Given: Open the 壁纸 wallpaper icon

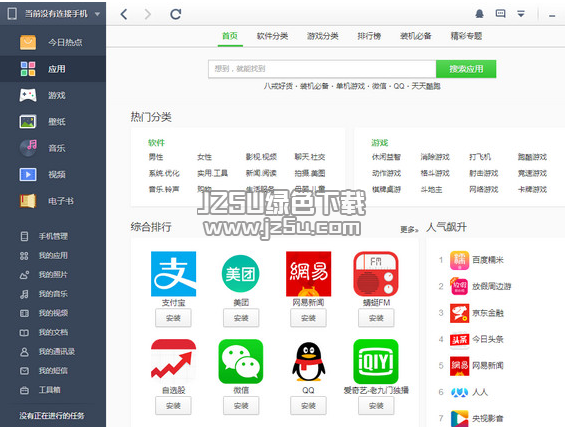Looking at the screenshot, I should coord(28,122).
